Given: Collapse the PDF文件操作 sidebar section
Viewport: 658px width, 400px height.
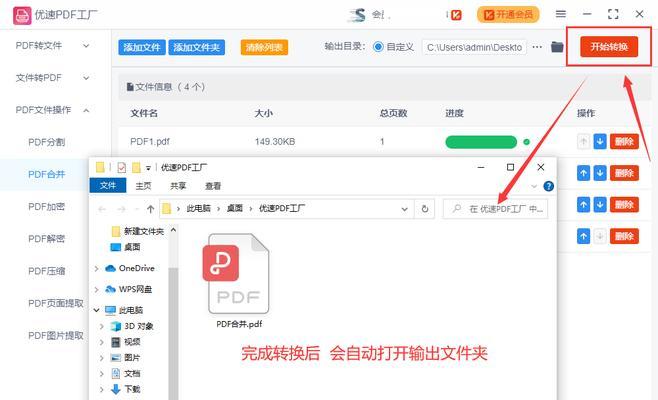Looking at the screenshot, I should (x=86, y=110).
